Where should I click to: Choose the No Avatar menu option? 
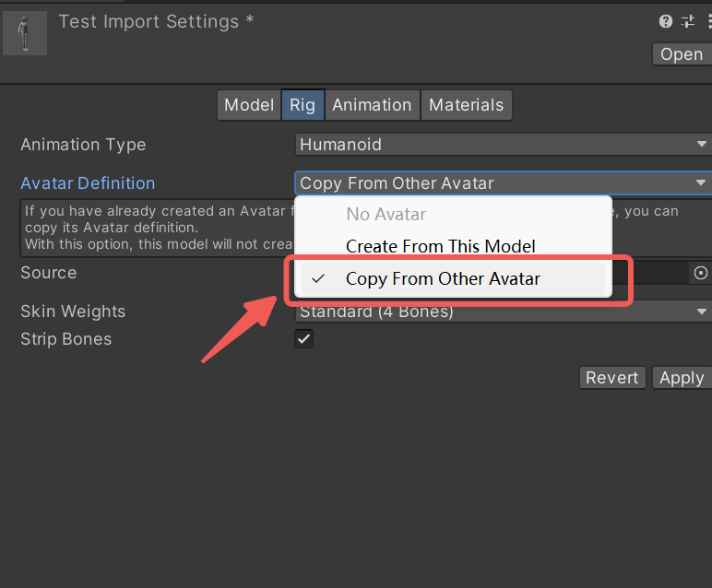click(x=453, y=214)
